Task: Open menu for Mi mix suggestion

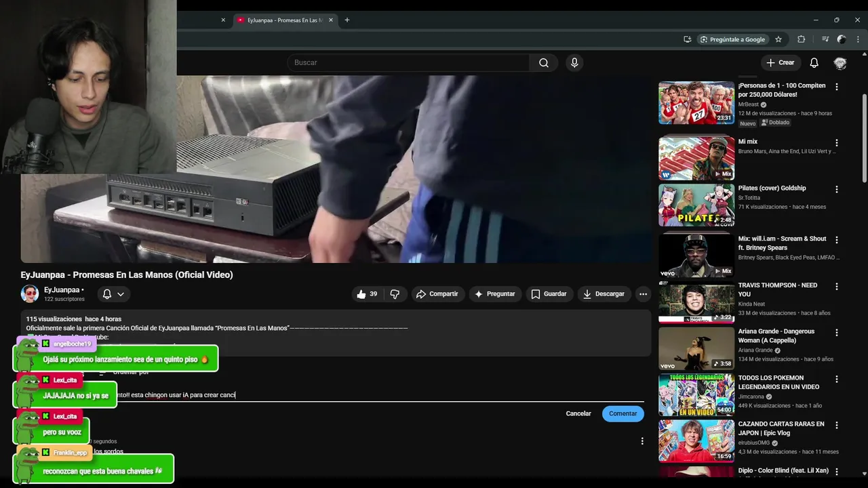Action: coord(836,143)
